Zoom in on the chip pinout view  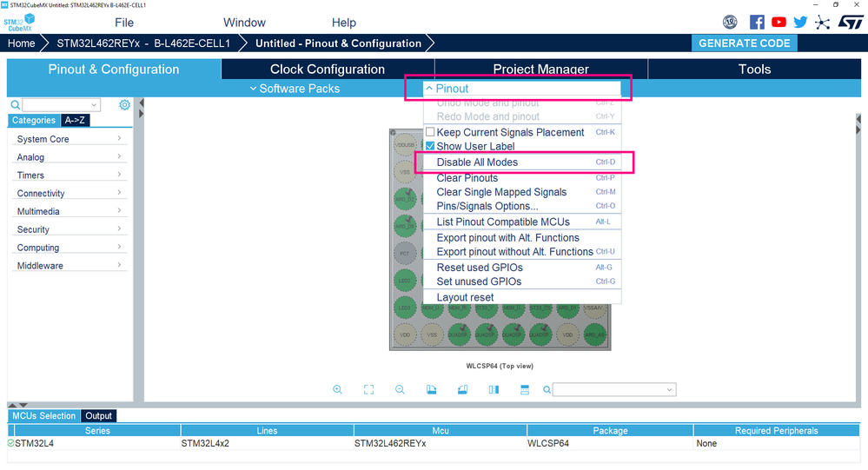click(337, 390)
